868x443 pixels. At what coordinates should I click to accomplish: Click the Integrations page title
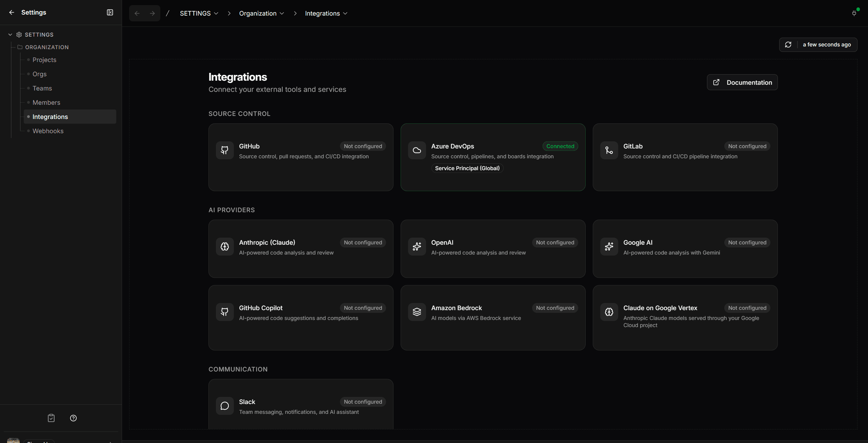coord(238,77)
